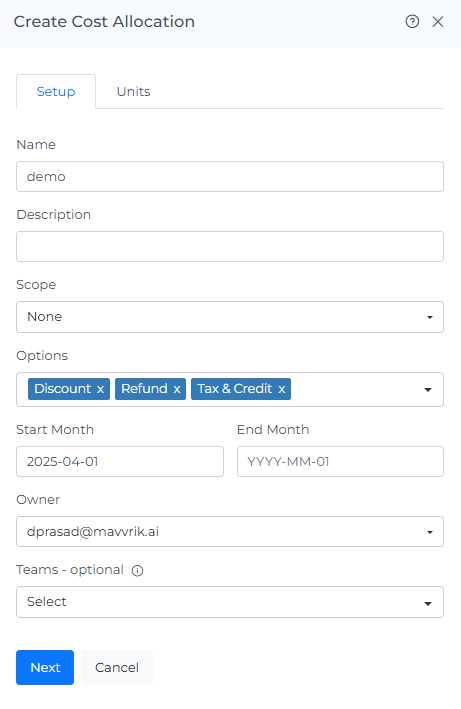Show the Teams optional info icon
Image resolution: width=461 pixels, height=709 pixels.
(137, 571)
